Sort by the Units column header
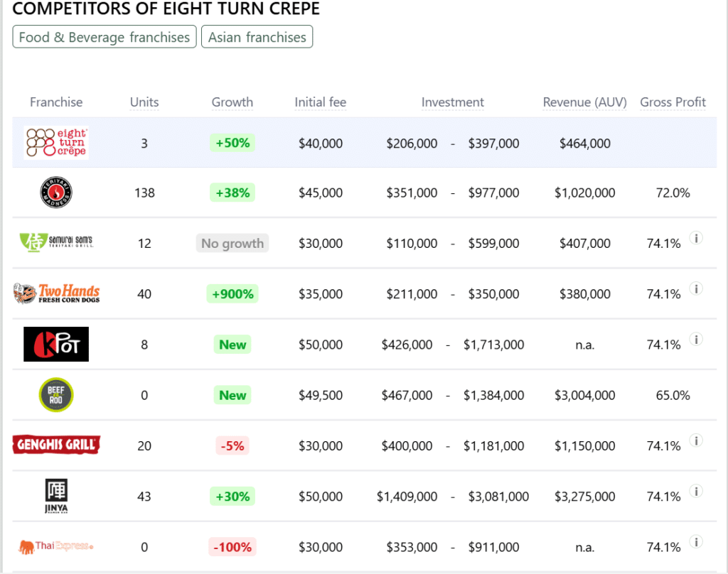This screenshot has height=574, width=728. (144, 102)
